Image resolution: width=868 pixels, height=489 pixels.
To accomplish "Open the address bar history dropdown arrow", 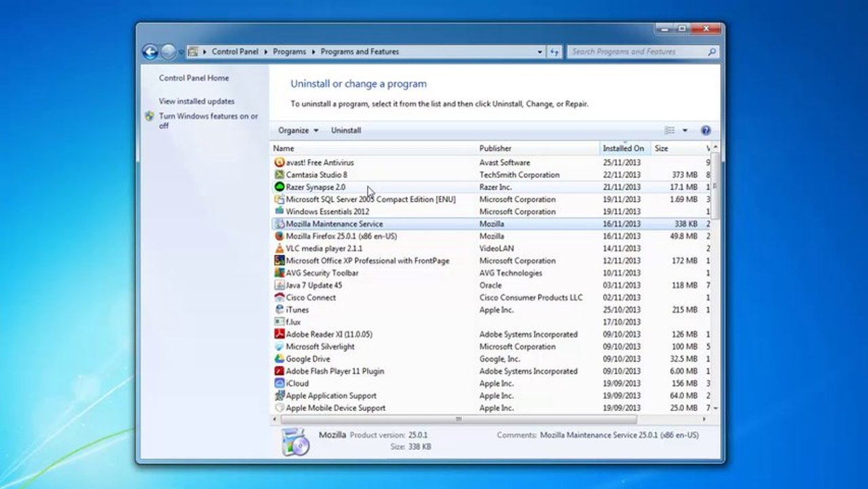I will [x=540, y=52].
